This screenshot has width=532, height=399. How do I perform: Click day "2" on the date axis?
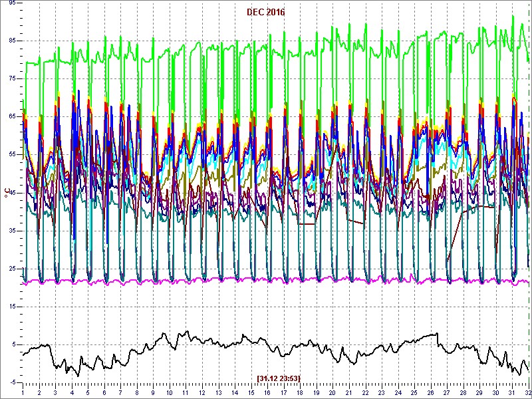39,392
